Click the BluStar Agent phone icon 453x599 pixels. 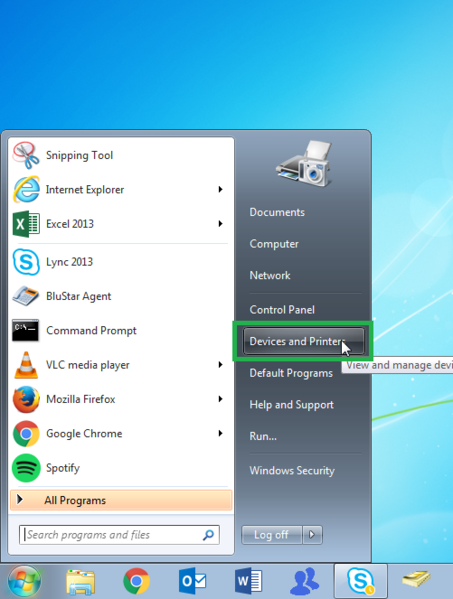[26, 296]
